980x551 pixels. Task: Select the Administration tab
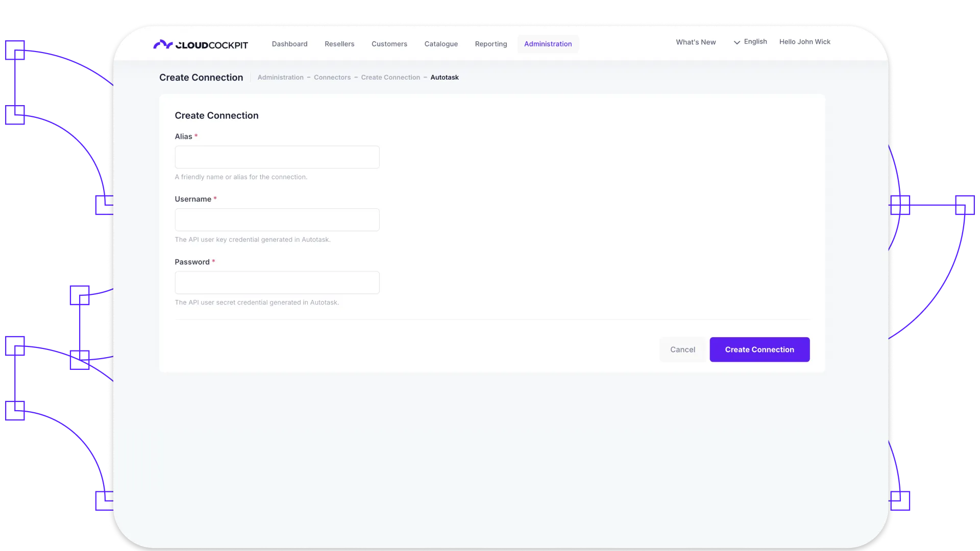click(548, 44)
